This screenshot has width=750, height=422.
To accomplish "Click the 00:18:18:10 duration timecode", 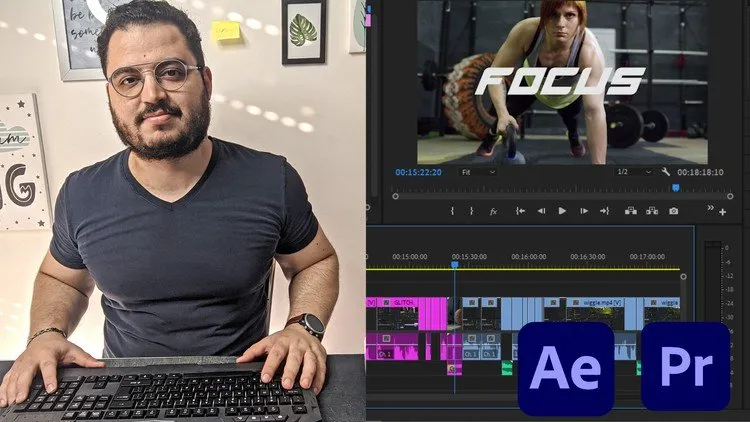I will click(700, 172).
